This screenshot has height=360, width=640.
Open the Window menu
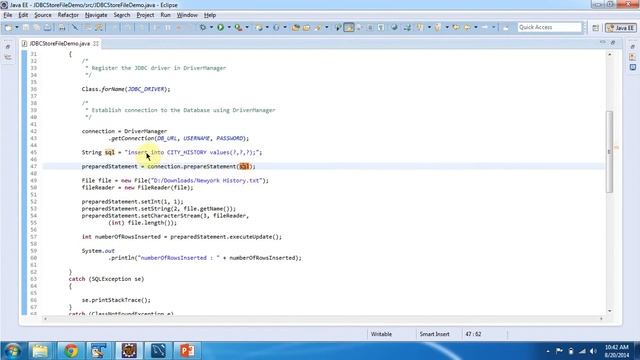pos(187,15)
